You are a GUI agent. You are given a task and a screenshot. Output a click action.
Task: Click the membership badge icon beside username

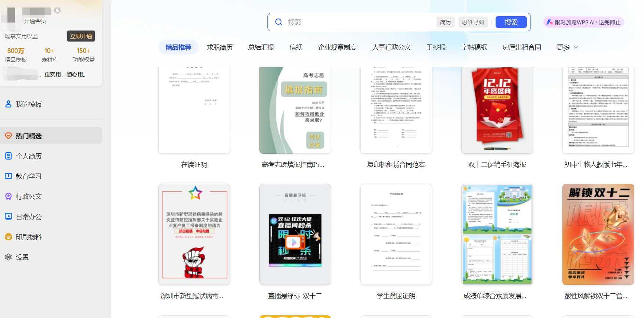point(57,10)
